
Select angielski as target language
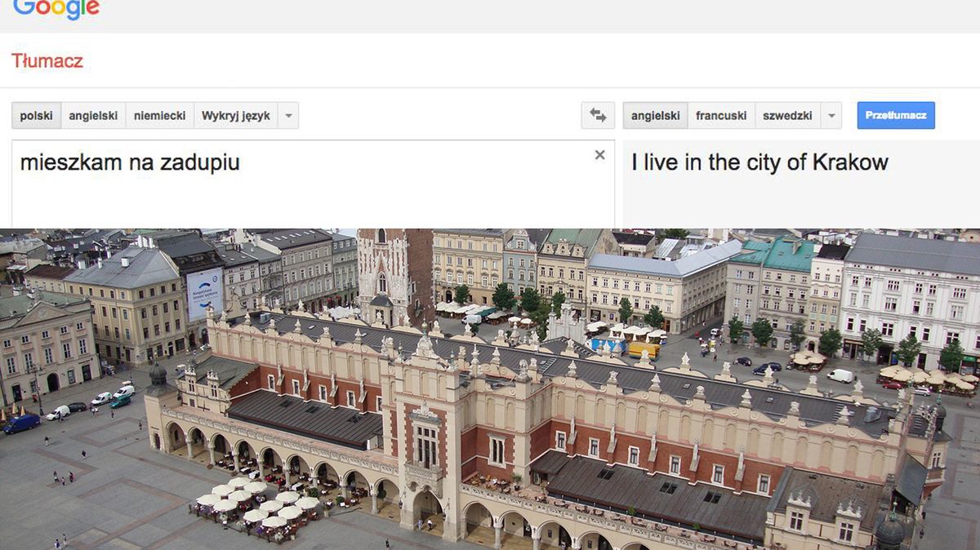(x=655, y=116)
